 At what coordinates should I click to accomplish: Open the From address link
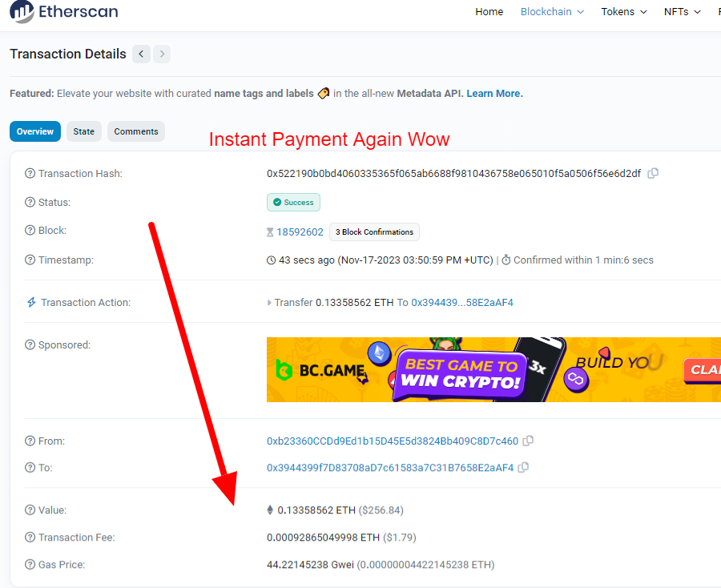[393, 441]
